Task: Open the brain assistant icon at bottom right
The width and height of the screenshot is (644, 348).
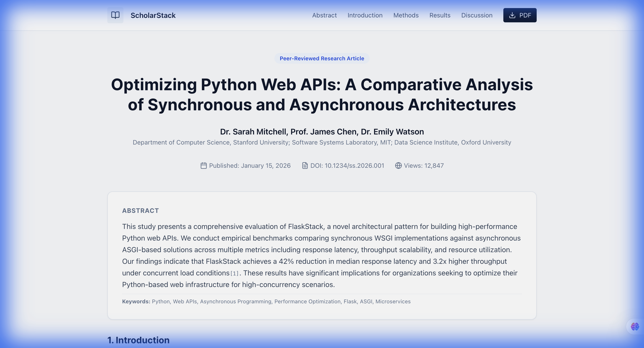Action: (635, 327)
